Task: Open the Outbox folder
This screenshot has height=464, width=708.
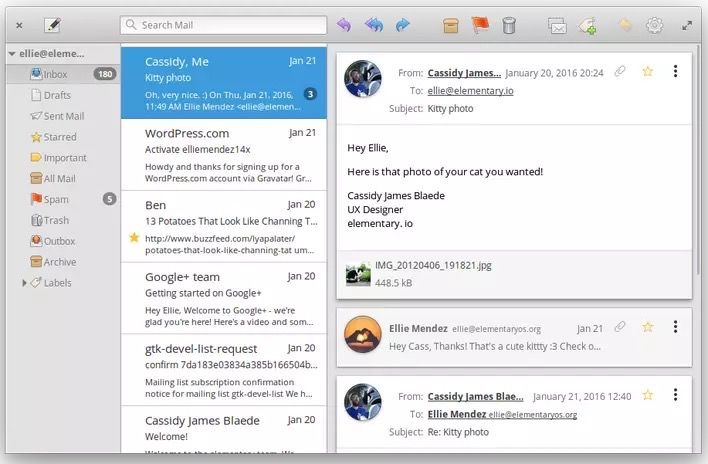Action: (62, 241)
